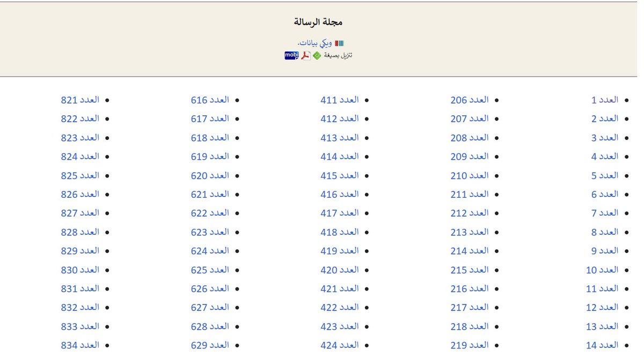
Task: Open issue العدد 209
Action: [x=470, y=157]
